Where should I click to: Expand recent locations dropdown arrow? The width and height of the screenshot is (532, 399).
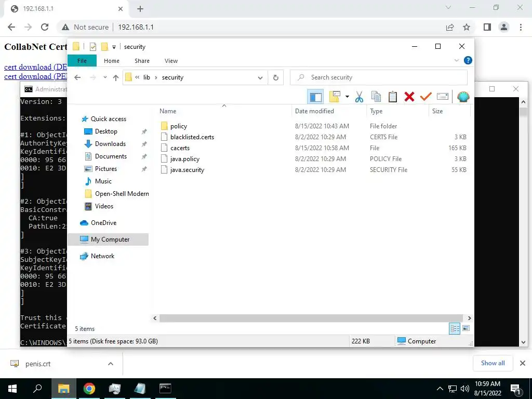coord(105,78)
